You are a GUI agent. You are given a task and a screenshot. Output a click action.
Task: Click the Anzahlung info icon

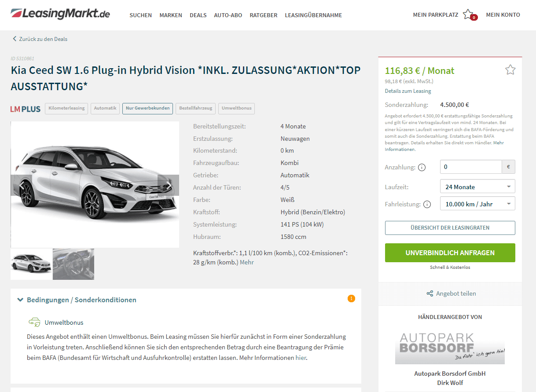[x=422, y=167]
